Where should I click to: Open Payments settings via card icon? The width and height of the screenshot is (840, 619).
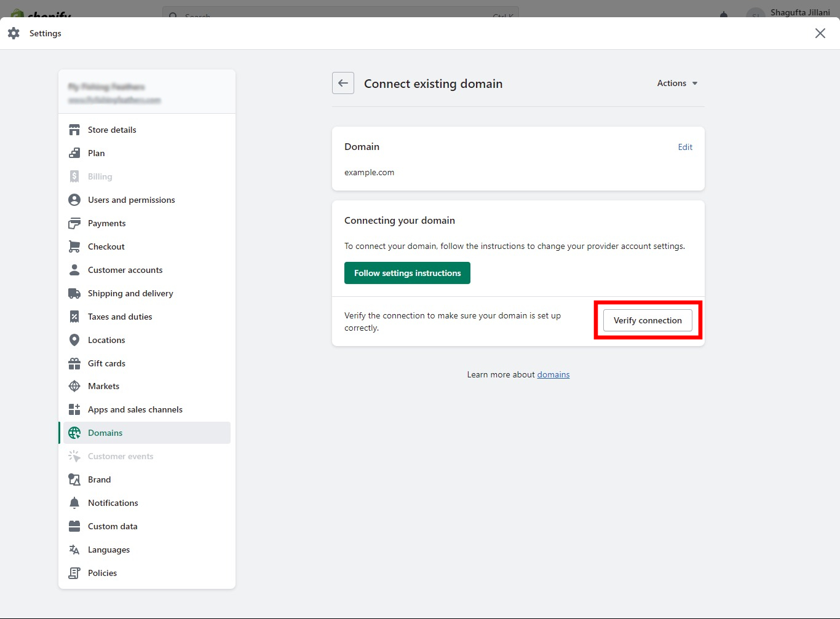click(x=74, y=223)
